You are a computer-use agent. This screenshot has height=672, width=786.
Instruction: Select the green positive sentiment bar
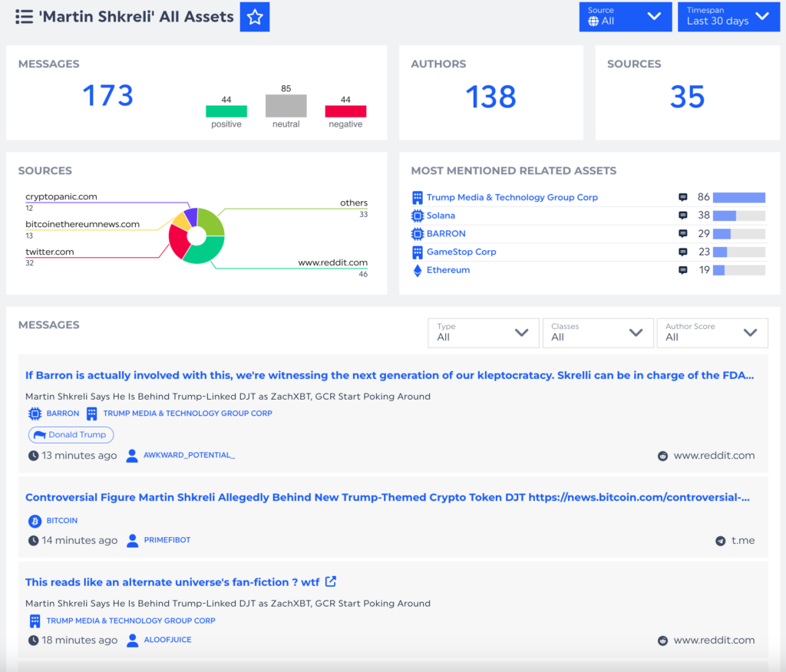[226, 111]
